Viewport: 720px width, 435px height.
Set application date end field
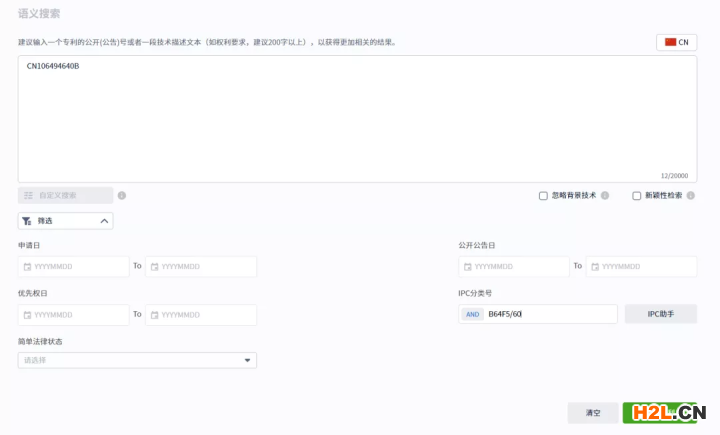(201, 266)
